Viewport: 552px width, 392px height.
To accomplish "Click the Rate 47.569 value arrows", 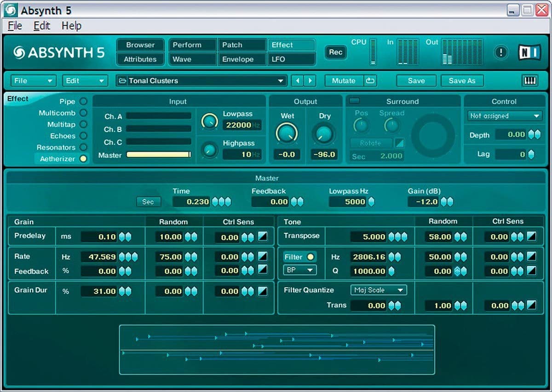I will point(128,257).
